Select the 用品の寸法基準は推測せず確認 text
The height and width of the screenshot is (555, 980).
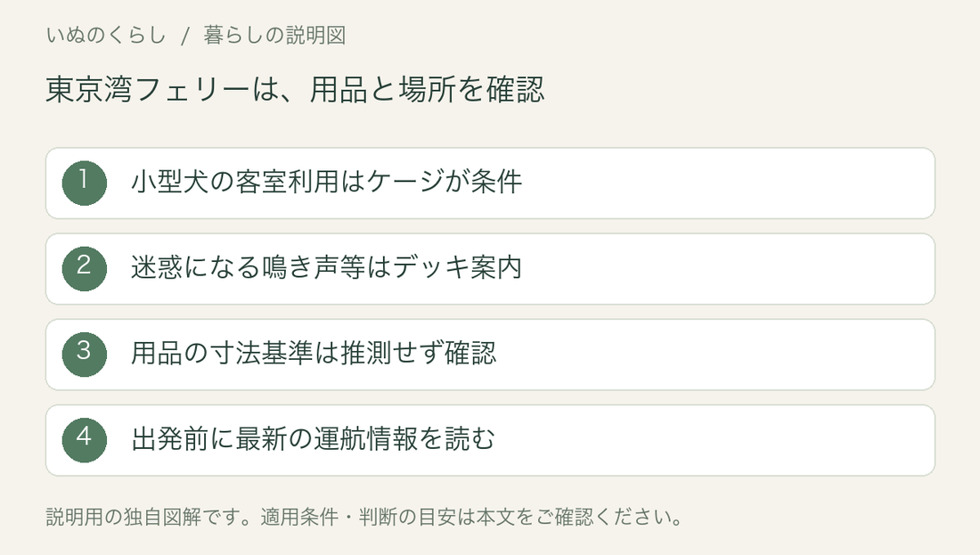(x=313, y=353)
